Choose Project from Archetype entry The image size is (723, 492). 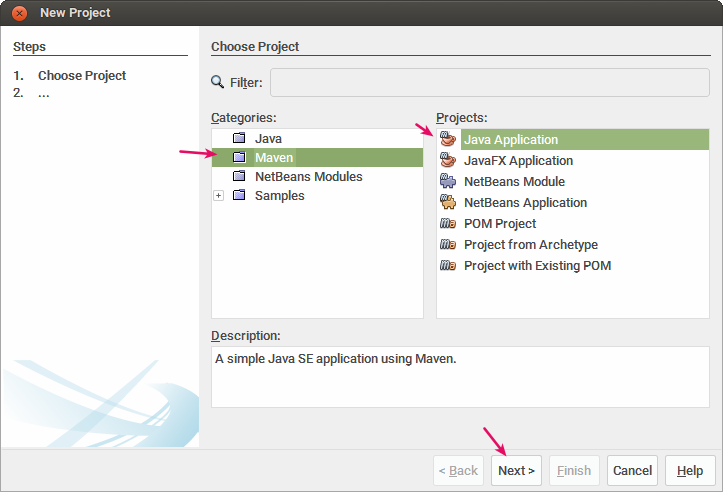point(531,244)
